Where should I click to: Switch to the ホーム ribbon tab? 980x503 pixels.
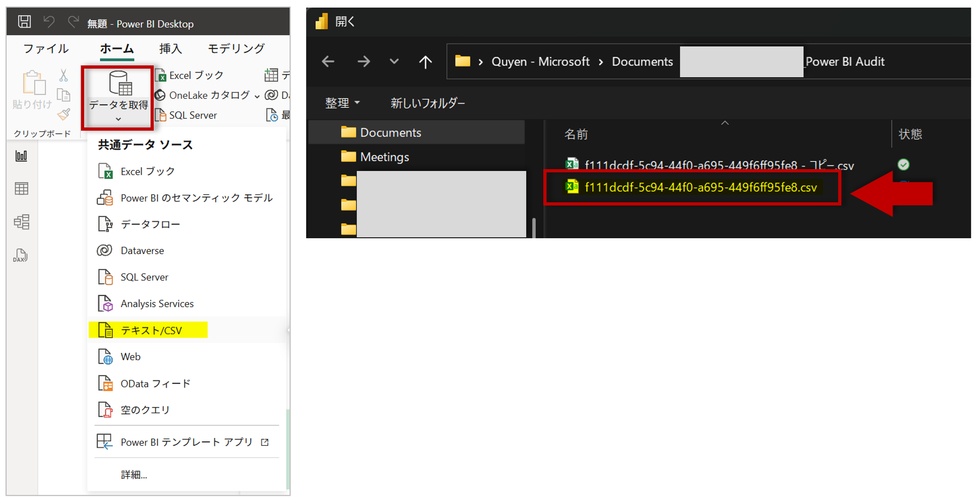tap(117, 49)
